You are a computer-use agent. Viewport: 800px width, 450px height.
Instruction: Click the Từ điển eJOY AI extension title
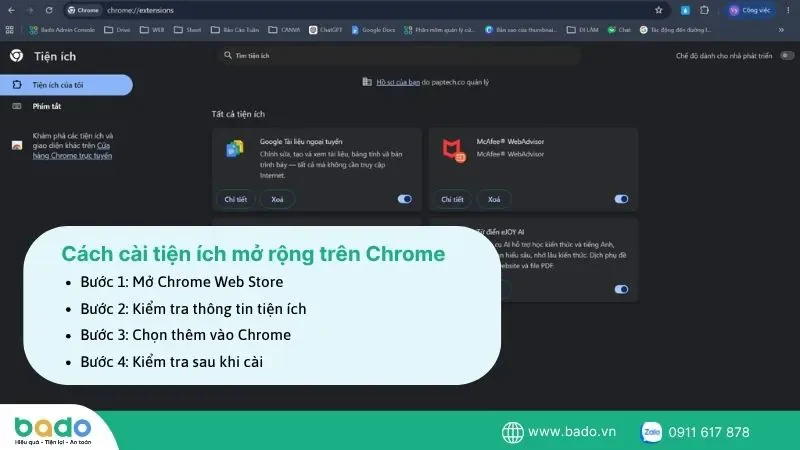[501, 232]
